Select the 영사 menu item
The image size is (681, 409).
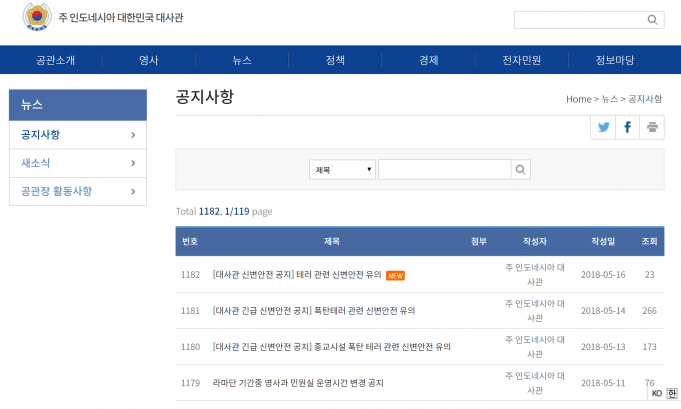click(x=149, y=60)
